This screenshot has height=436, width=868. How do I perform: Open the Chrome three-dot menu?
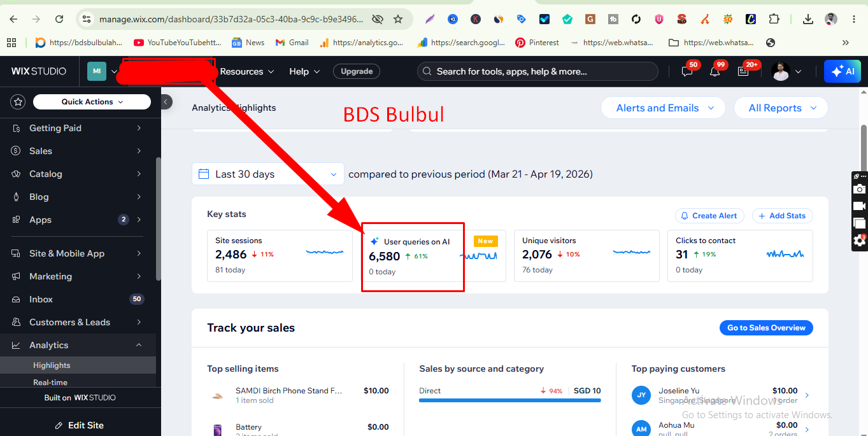coord(854,19)
